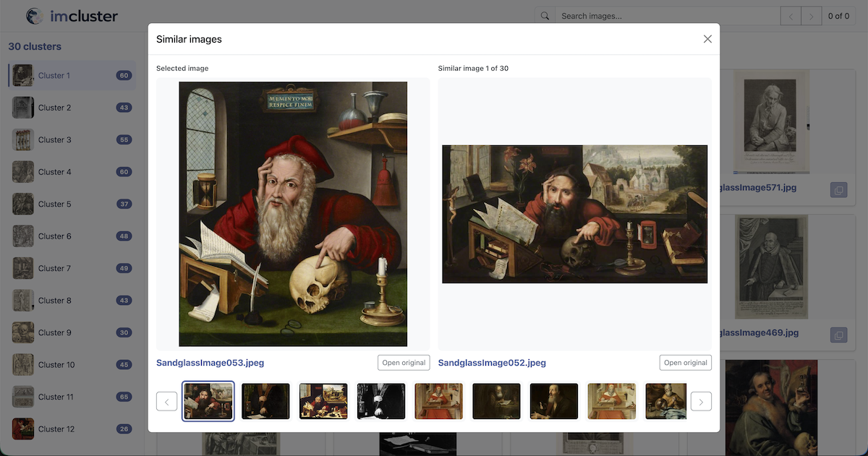The height and width of the screenshot is (456, 868).
Task: Select the eighth similar image thumbnail
Action: 612,401
